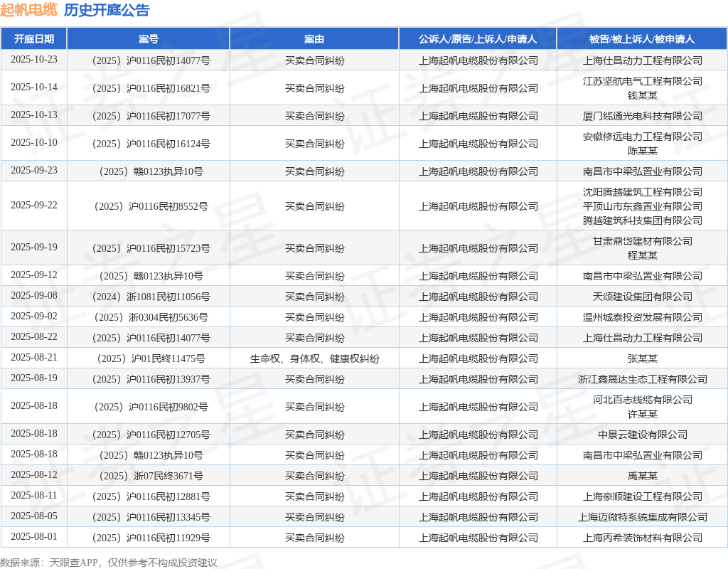Click defendant 禹某某
Screen dimensions: 728x569
coord(643,476)
